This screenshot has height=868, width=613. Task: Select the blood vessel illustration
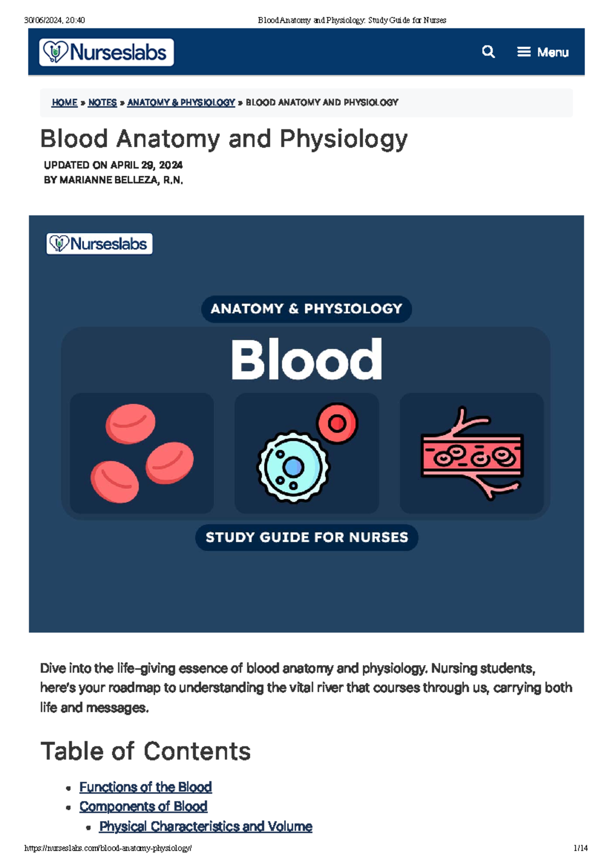click(x=473, y=455)
